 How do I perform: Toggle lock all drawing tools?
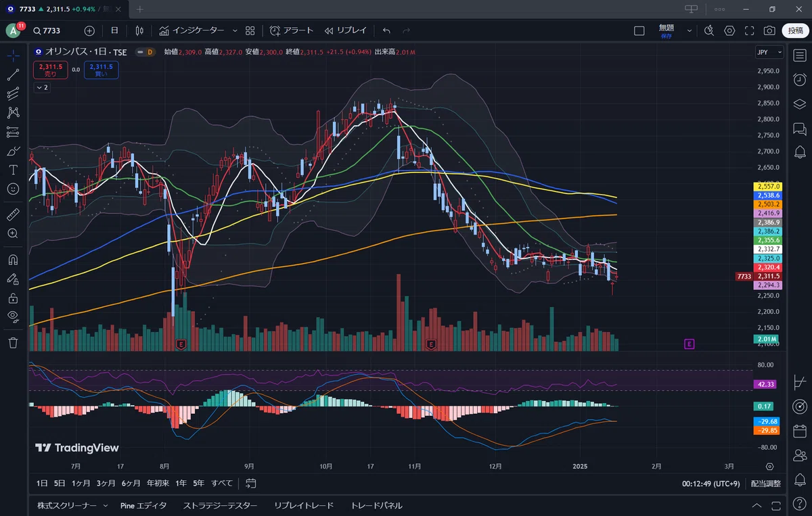pos(13,298)
